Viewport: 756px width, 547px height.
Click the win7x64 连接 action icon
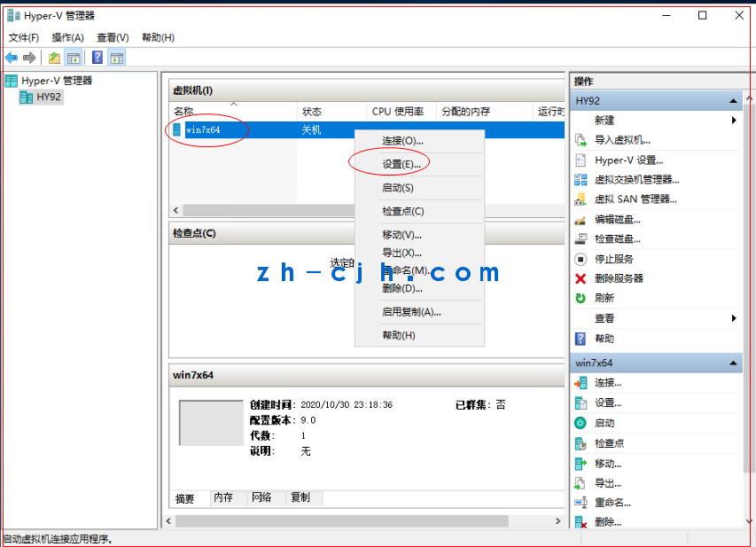pyautogui.click(x=581, y=383)
